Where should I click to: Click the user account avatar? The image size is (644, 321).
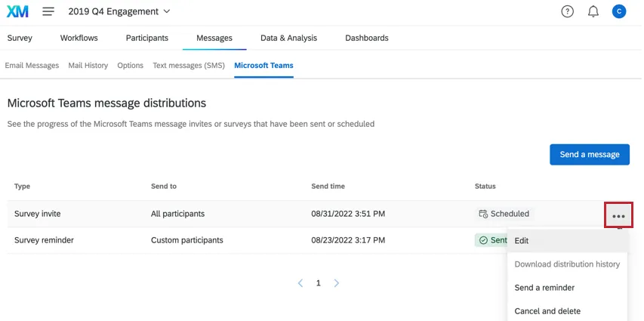[619, 11]
